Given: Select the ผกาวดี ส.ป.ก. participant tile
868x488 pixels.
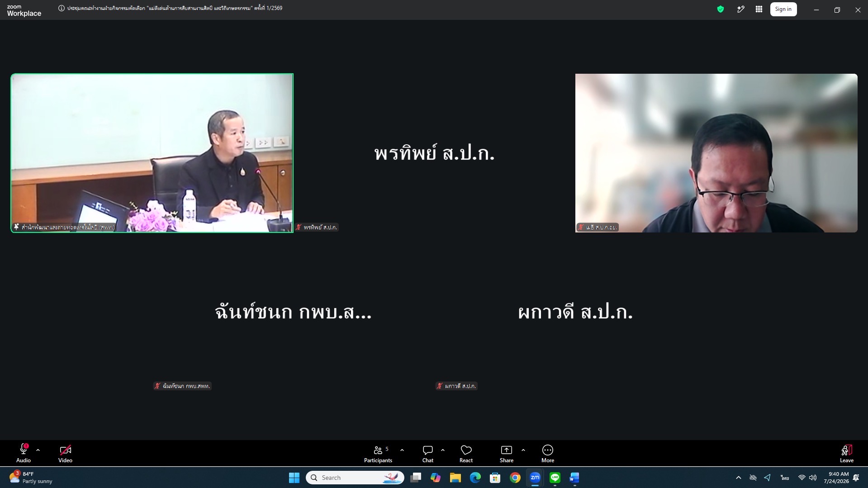Looking at the screenshot, I should [575, 312].
